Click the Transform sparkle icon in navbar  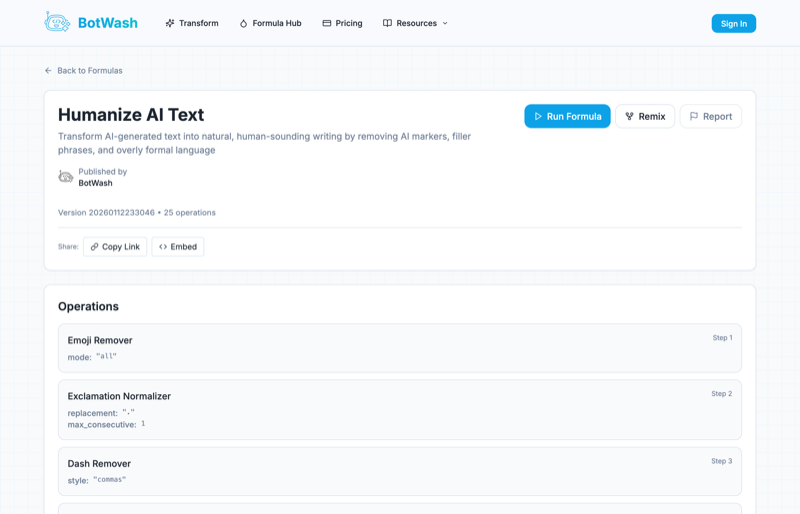coord(170,23)
